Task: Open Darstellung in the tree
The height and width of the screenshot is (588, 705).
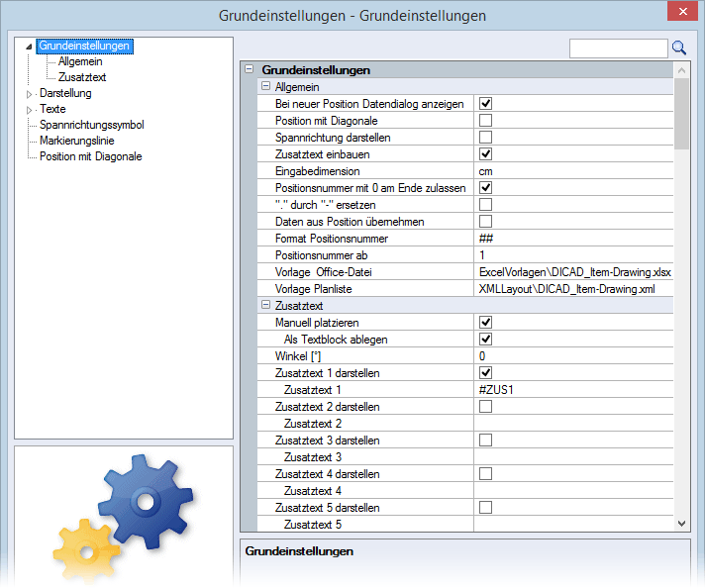Action: [x=65, y=93]
